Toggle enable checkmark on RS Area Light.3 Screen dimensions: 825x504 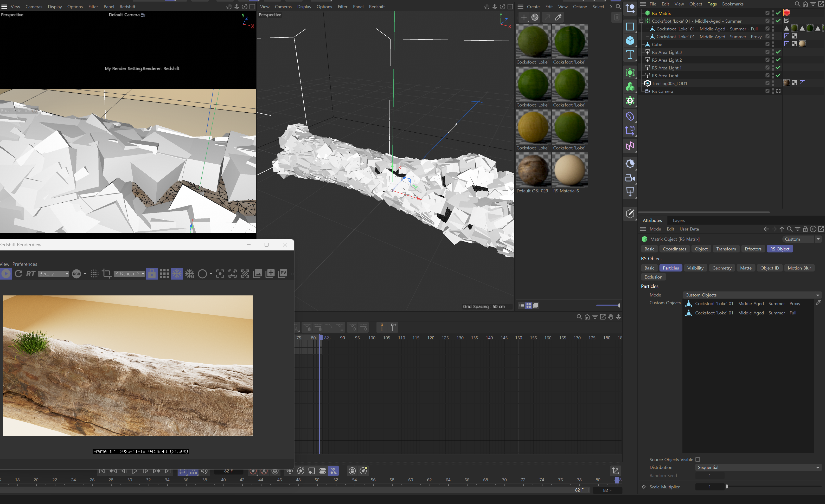pyautogui.click(x=778, y=52)
